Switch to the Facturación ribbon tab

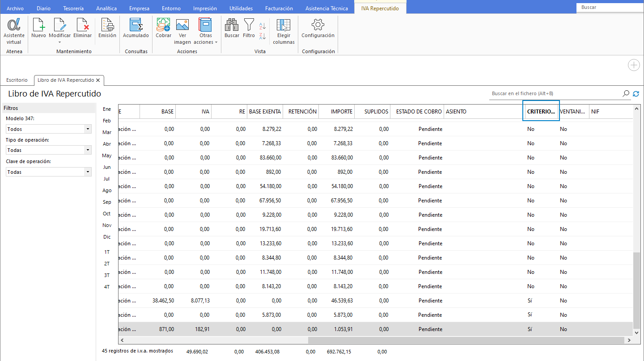tap(279, 8)
